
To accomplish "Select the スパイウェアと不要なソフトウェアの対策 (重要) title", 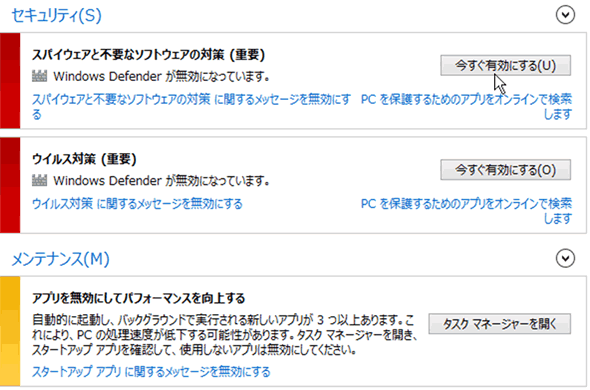I will (149, 55).
